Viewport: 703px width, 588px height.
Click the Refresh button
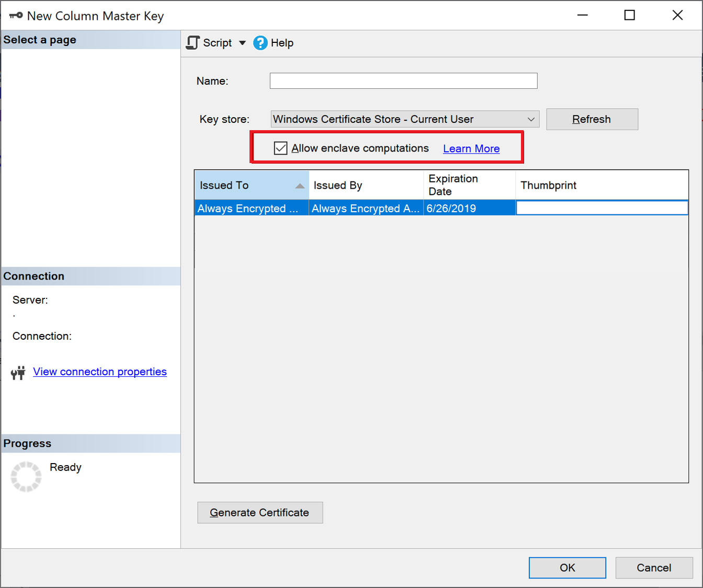pos(592,119)
